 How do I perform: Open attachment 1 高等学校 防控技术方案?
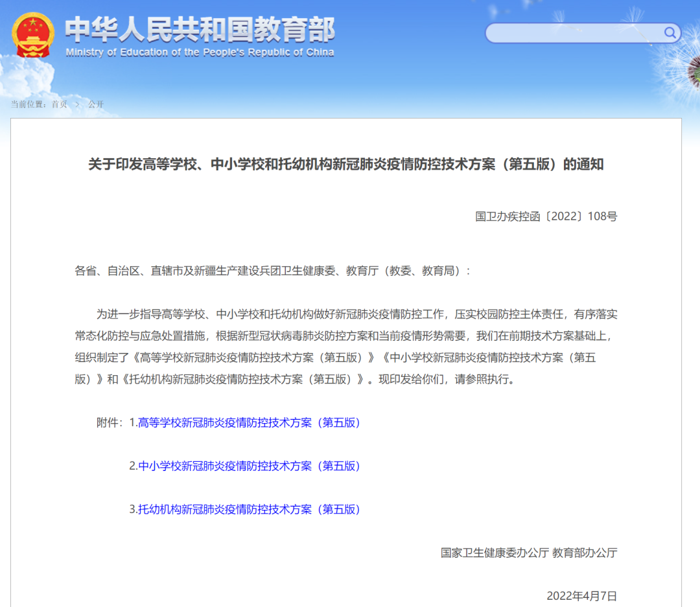click(249, 422)
